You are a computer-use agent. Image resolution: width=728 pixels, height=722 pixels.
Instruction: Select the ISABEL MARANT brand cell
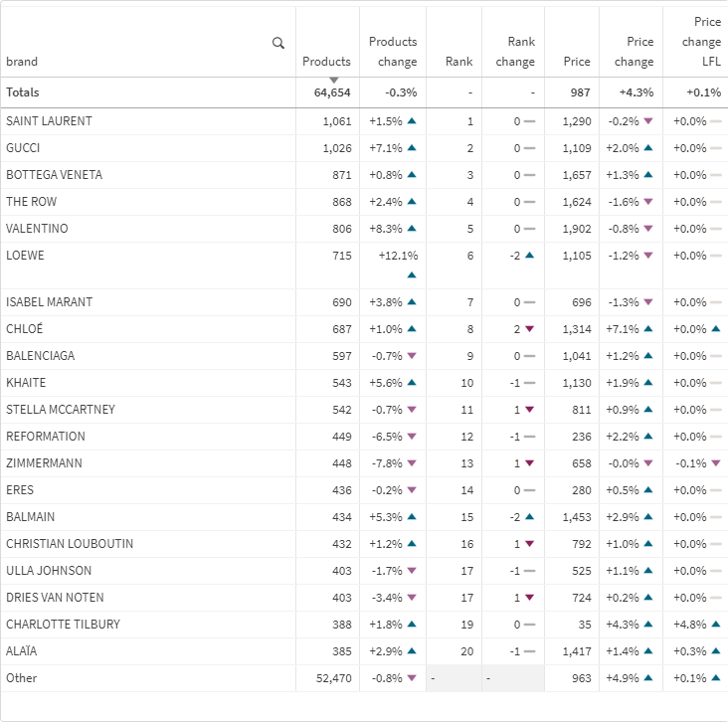(148, 302)
